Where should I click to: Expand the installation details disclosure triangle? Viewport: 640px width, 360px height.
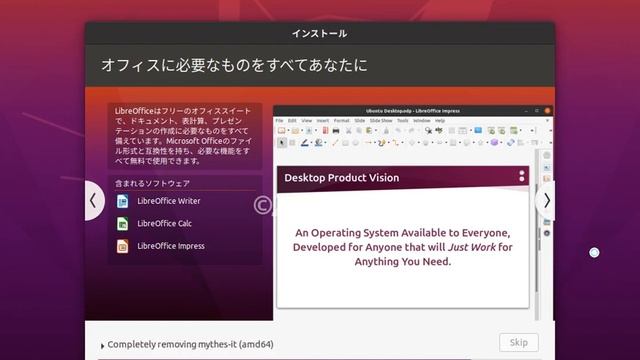click(102, 346)
